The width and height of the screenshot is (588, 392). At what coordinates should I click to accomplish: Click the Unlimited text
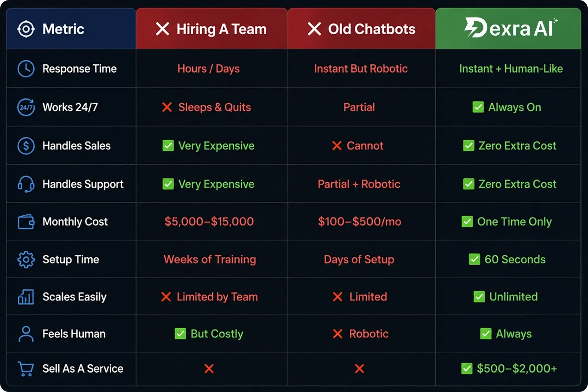point(514,297)
